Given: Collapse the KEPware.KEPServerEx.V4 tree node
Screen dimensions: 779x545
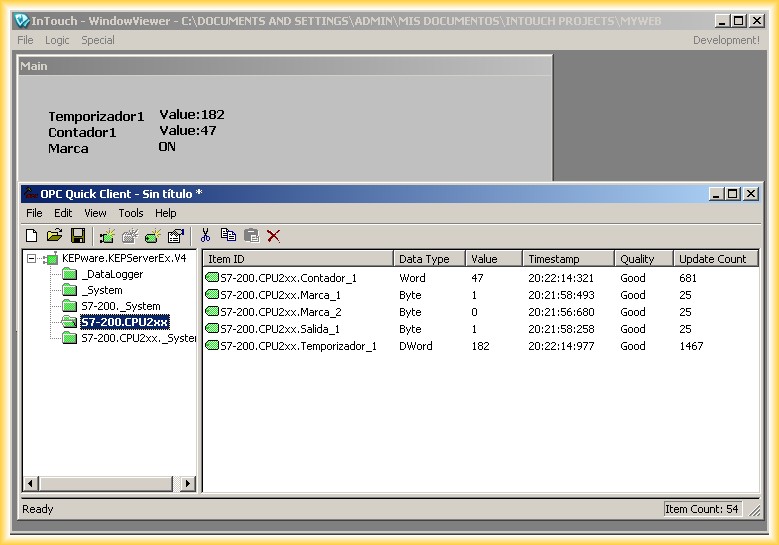Looking at the screenshot, I should (33, 259).
